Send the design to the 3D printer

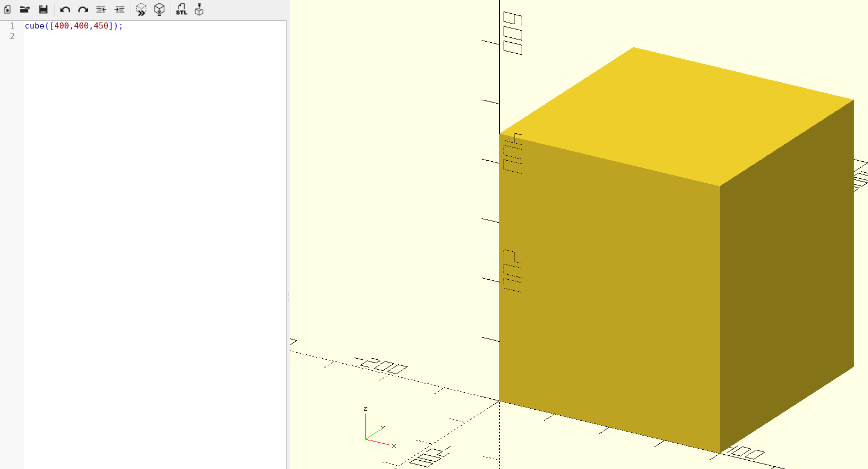199,9
